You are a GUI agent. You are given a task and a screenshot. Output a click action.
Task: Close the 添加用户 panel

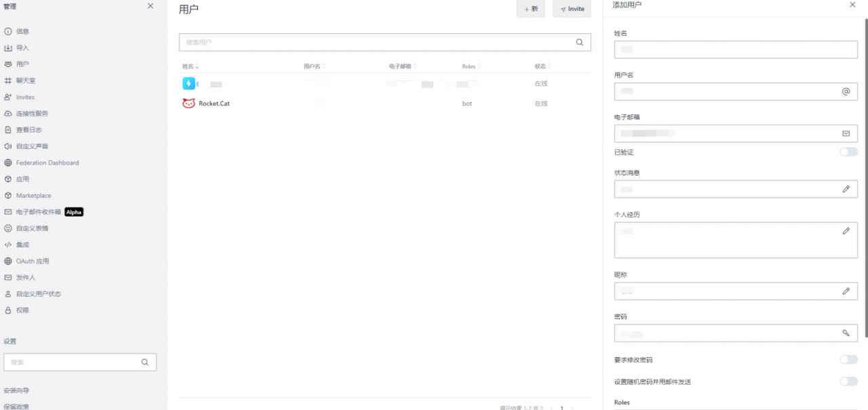(x=852, y=5)
